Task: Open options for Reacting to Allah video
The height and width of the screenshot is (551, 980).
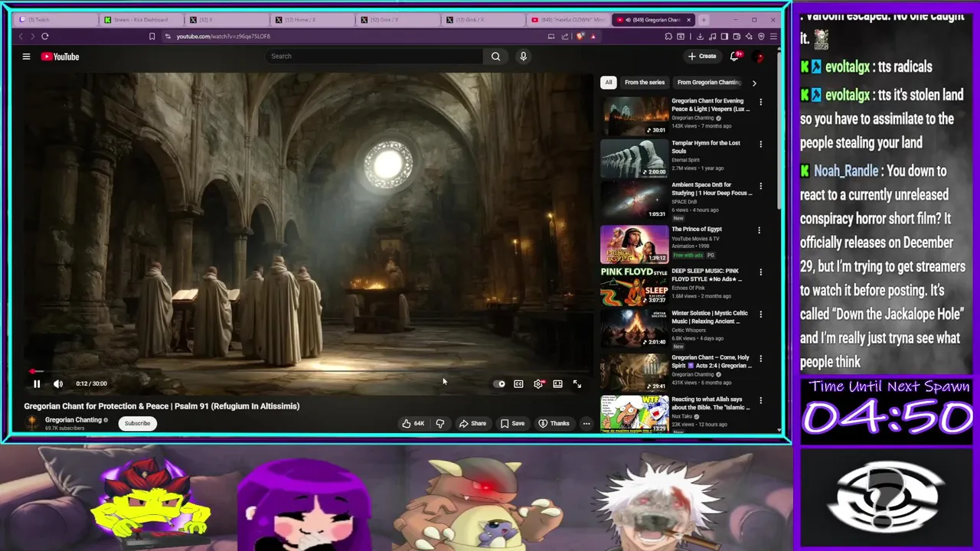Action: pyautogui.click(x=760, y=400)
